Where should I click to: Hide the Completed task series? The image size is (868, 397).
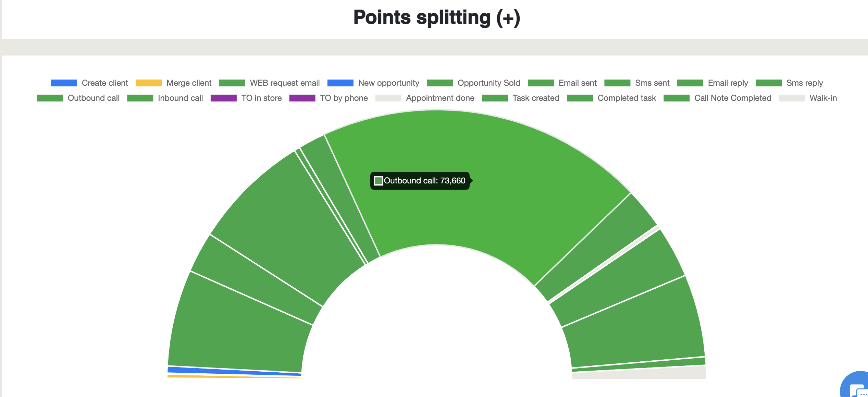[x=611, y=98]
